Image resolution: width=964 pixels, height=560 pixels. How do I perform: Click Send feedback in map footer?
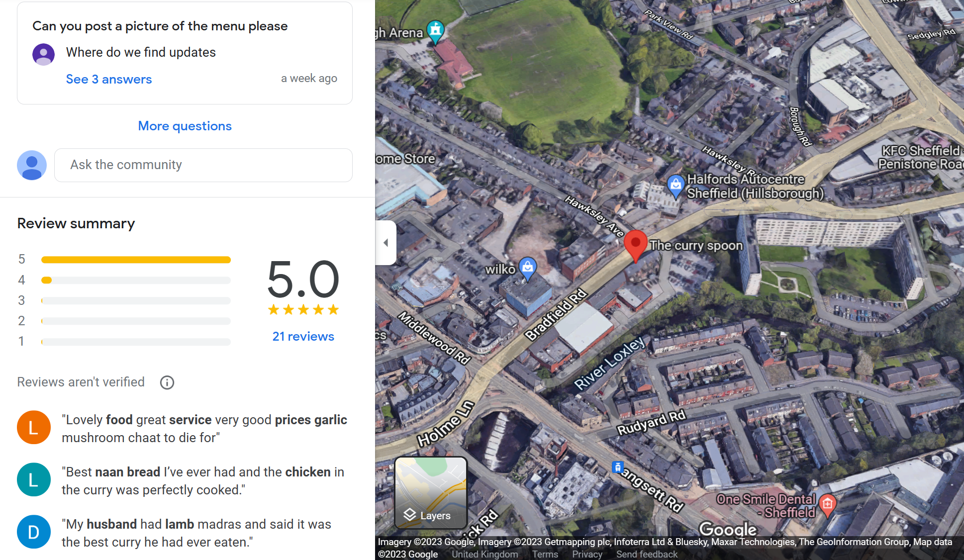(647, 554)
